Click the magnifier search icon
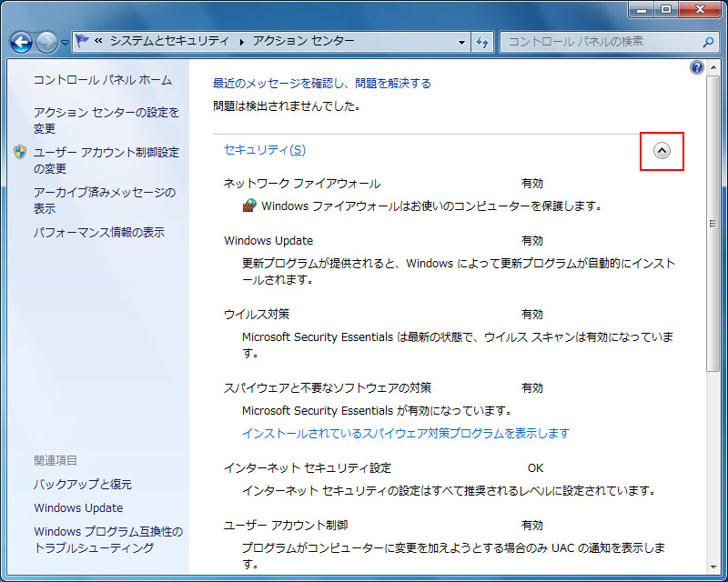728x582 pixels. click(x=708, y=42)
